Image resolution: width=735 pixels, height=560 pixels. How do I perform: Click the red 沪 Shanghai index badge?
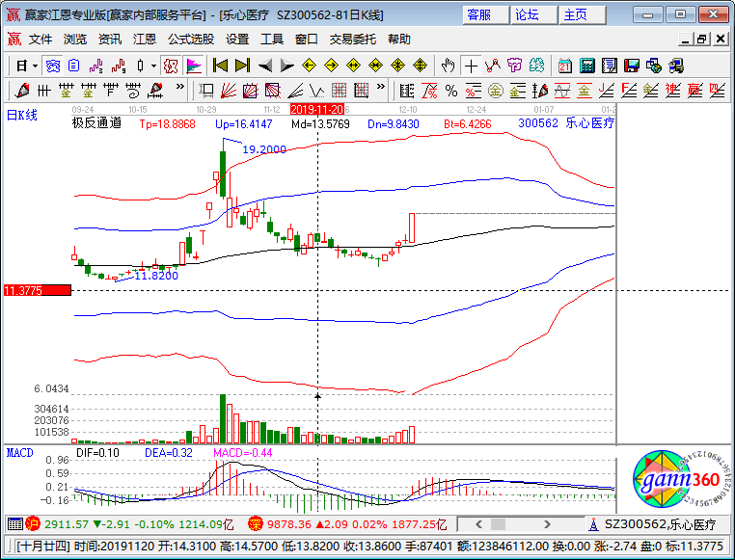tap(34, 524)
